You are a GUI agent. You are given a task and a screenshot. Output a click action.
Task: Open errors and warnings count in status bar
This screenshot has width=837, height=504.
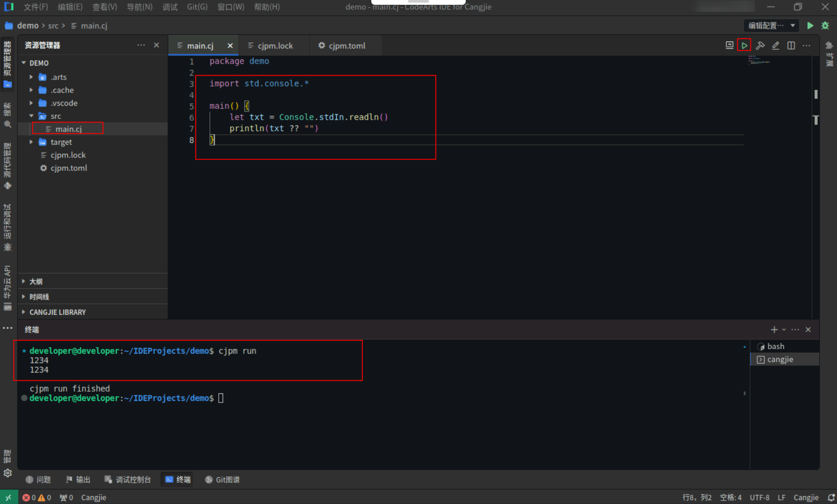click(37, 497)
